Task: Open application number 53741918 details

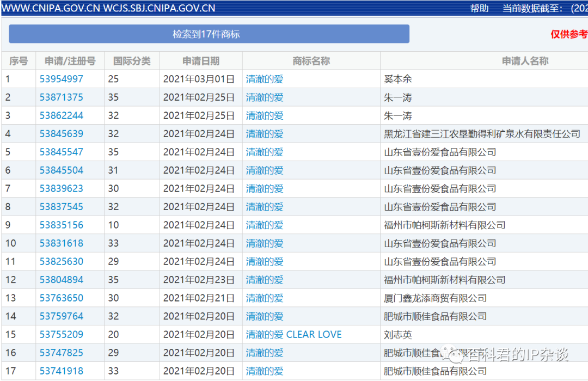Action: (x=62, y=371)
